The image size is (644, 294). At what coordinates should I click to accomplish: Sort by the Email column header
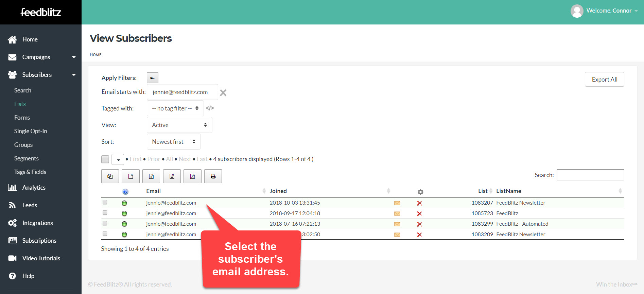[x=154, y=191]
